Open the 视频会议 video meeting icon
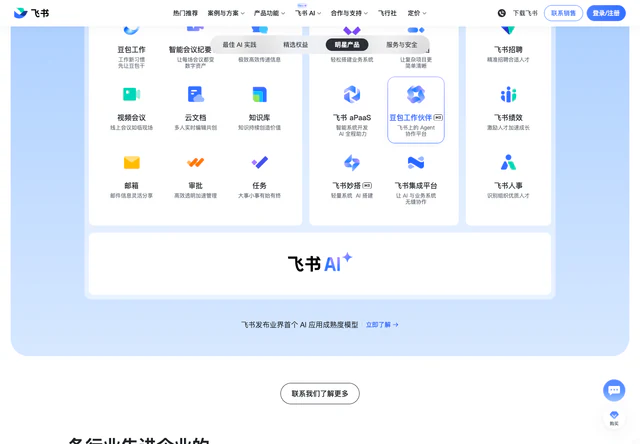The image size is (640, 444). click(x=131, y=94)
